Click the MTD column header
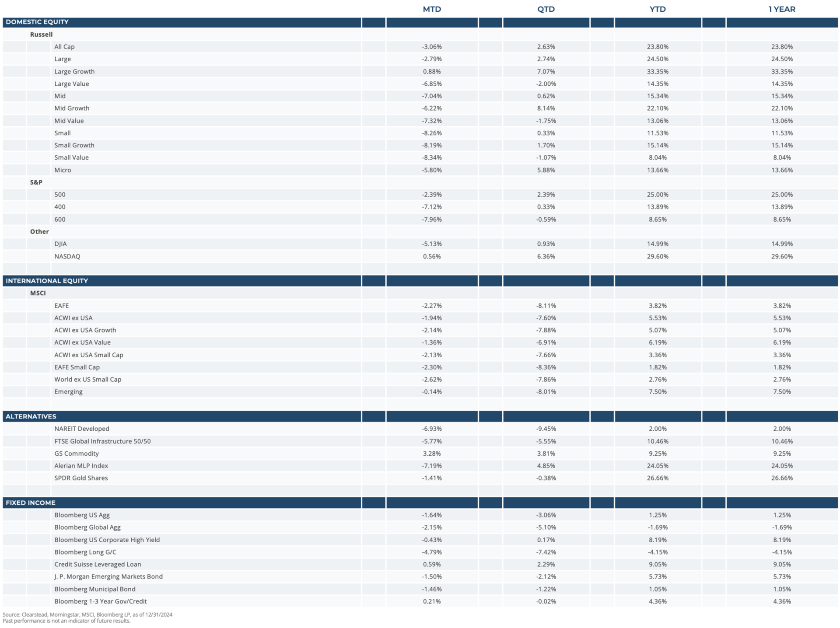The height and width of the screenshot is (628, 840). tap(432, 9)
